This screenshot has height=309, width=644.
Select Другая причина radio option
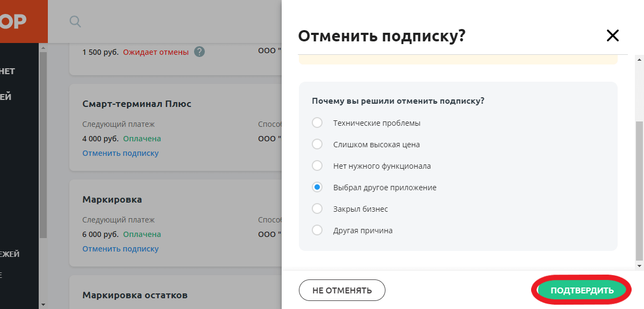click(317, 230)
